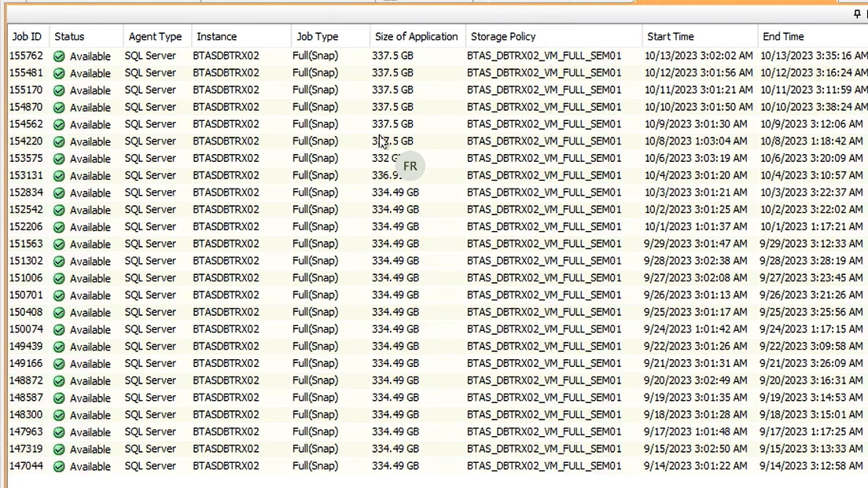This screenshot has height=488, width=868.
Task: Sort by the Storage Policy column header
Action: pyautogui.click(x=554, y=36)
